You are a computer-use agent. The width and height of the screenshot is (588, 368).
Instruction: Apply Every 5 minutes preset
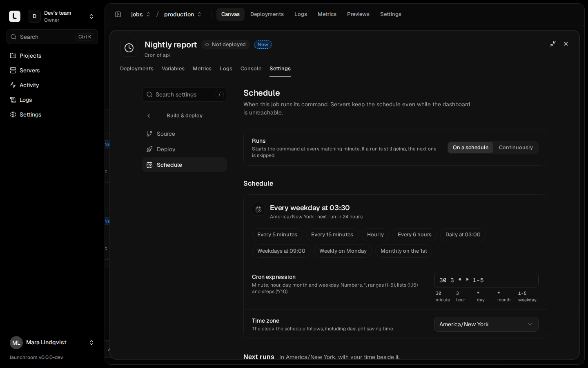tap(277, 235)
